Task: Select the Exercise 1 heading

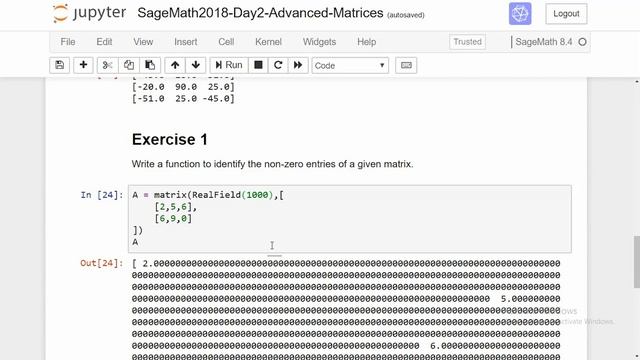Action: [170, 140]
